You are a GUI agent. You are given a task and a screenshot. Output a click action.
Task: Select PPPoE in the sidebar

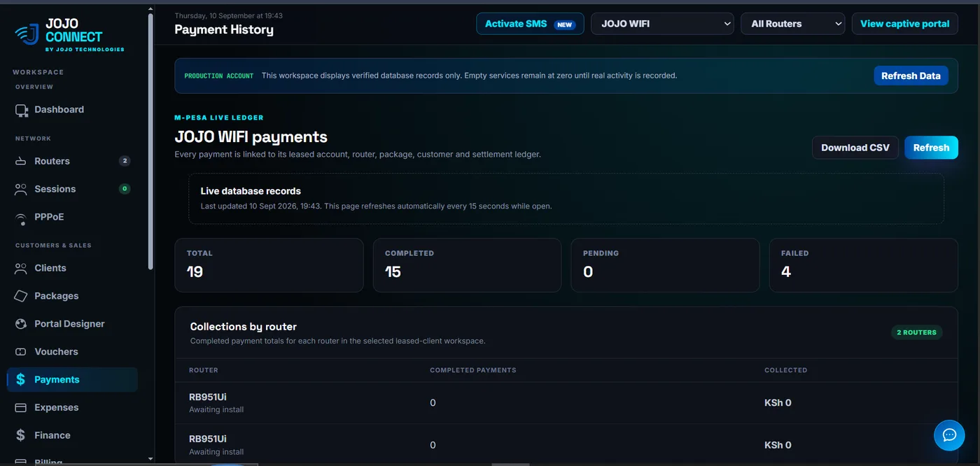pyautogui.click(x=72, y=217)
